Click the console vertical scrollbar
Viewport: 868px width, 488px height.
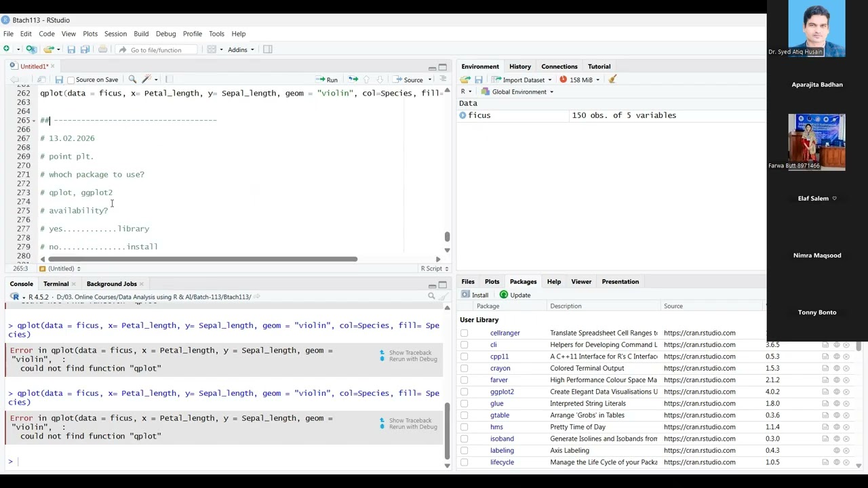point(447,431)
